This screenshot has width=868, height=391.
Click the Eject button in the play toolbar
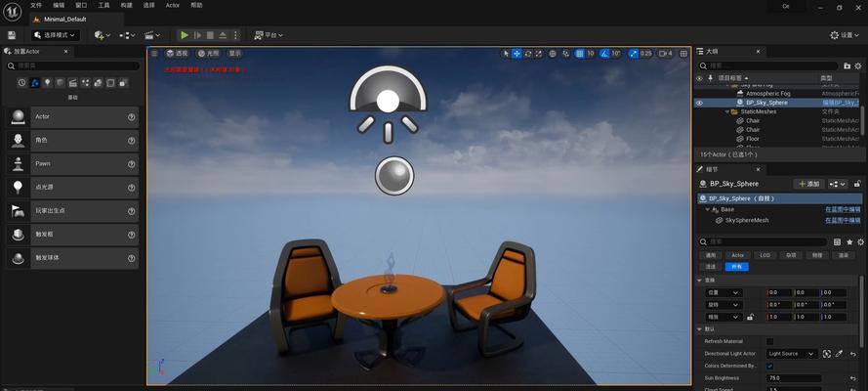click(x=223, y=35)
